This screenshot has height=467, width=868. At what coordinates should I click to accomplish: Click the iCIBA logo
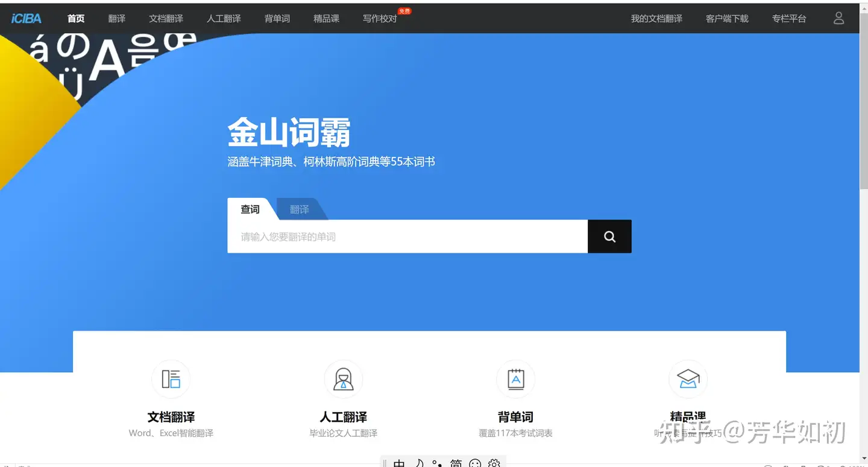26,17
